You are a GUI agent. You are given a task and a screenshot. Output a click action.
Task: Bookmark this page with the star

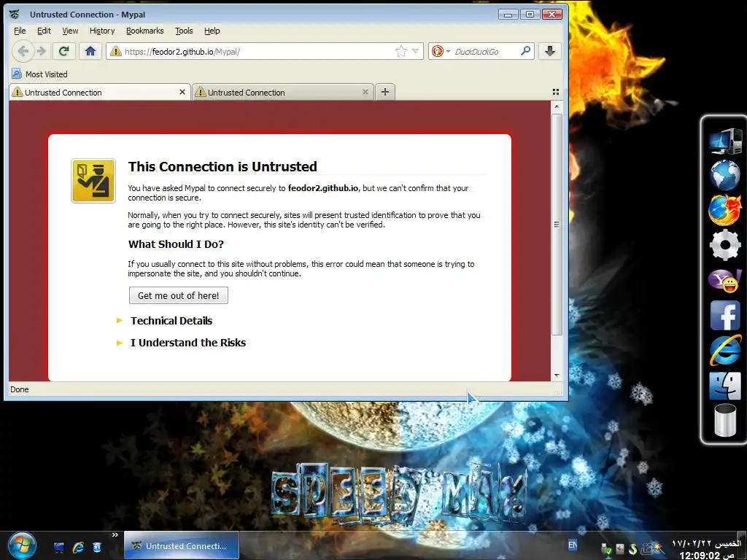[401, 51]
